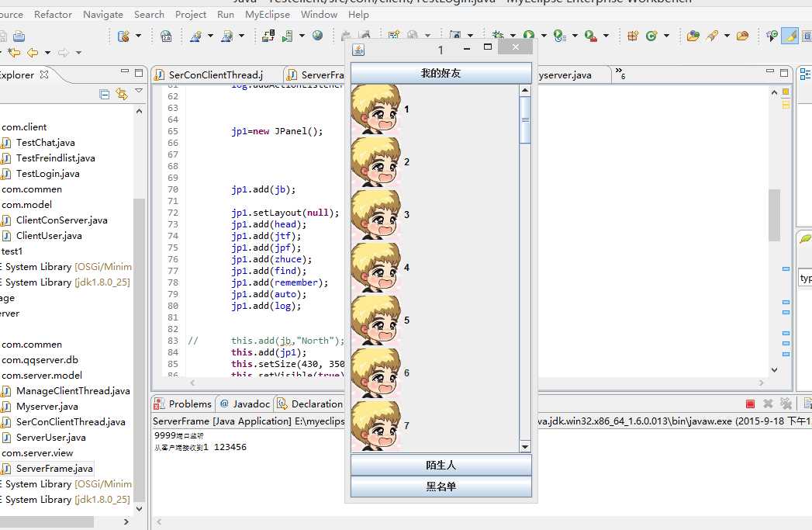
Task: Maximize the Package Explorer panel
Action: click(x=138, y=73)
